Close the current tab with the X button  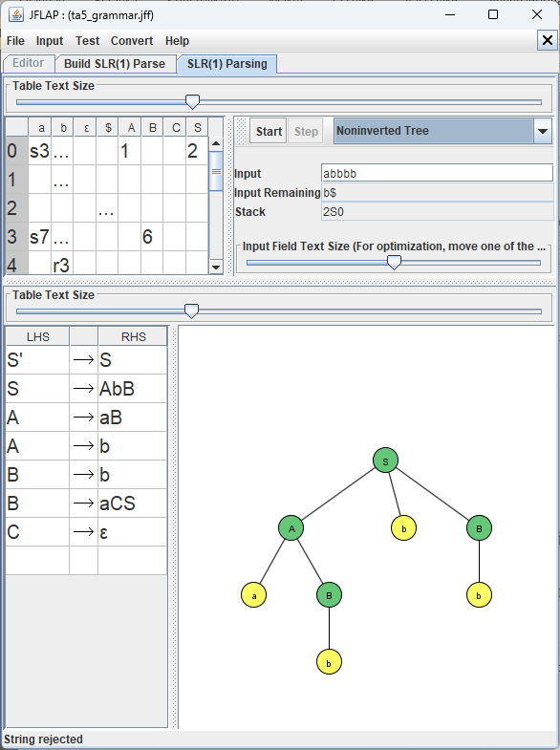click(548, 41)
